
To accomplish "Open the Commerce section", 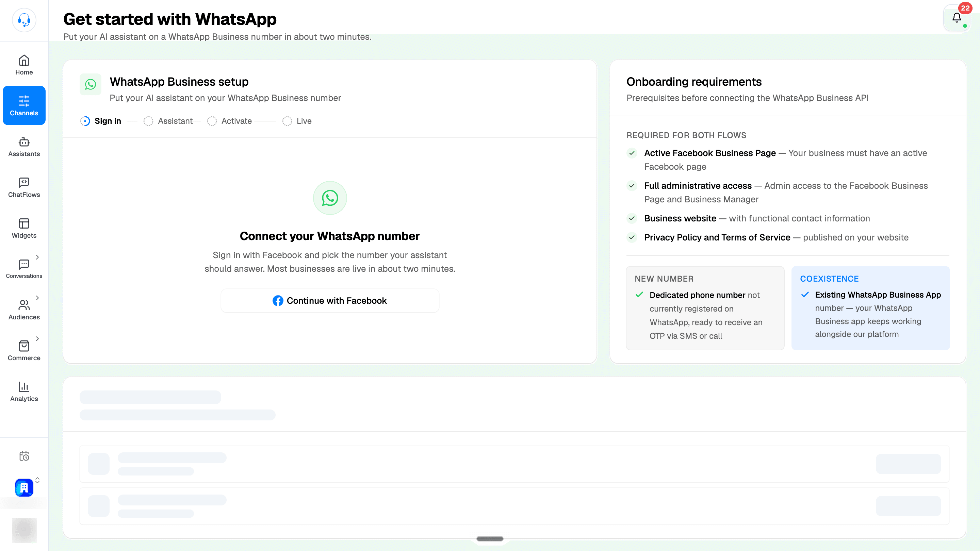I will [24, 351].
